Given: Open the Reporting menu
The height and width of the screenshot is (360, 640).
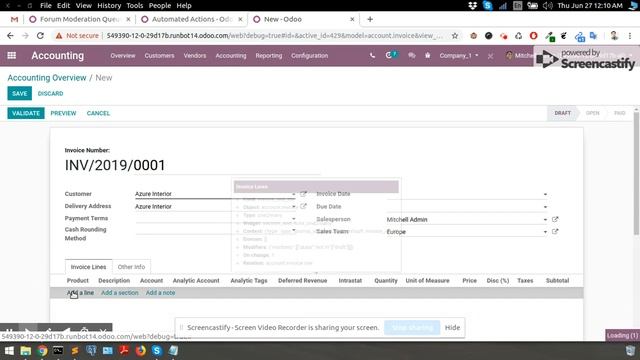Looking at the screenshot, I should (x=269, y=56).
